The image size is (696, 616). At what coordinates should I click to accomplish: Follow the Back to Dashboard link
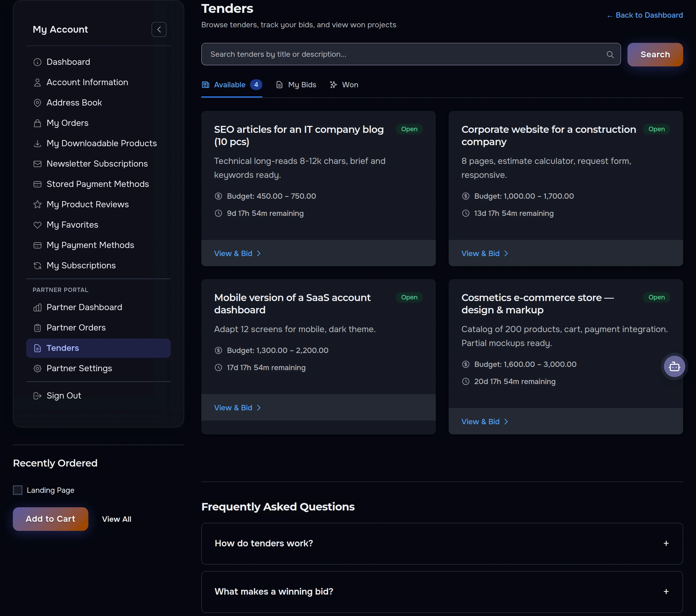[x=645, y=15]
